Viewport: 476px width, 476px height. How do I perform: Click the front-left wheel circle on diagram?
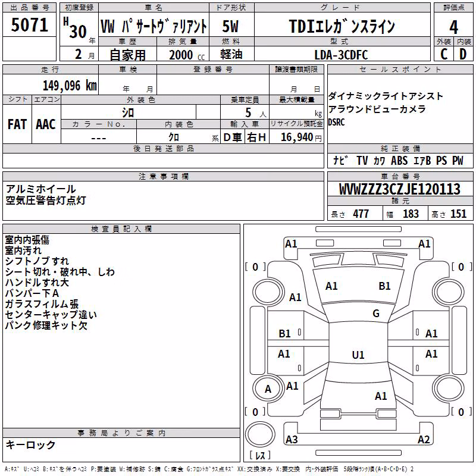(268, 292)
